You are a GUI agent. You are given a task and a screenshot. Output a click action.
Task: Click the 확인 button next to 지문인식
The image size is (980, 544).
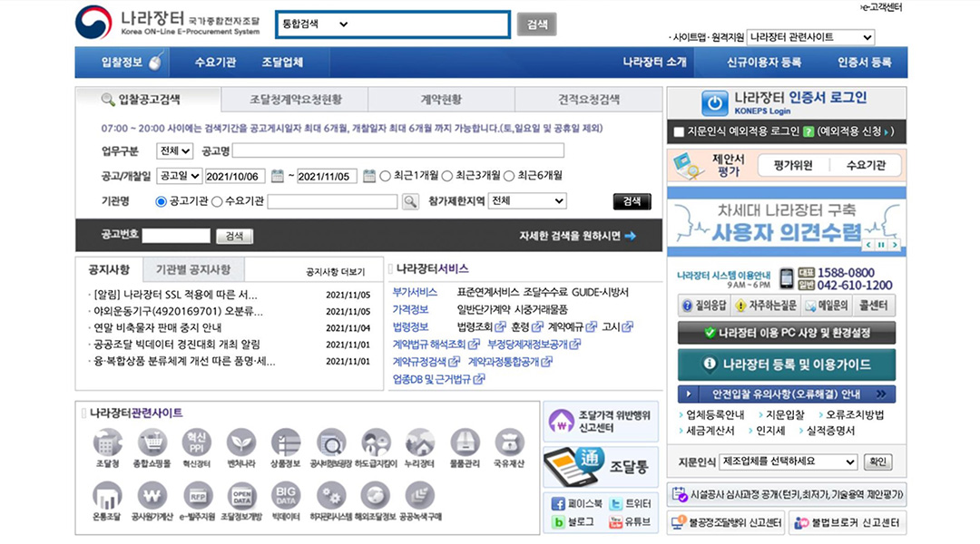877,461
